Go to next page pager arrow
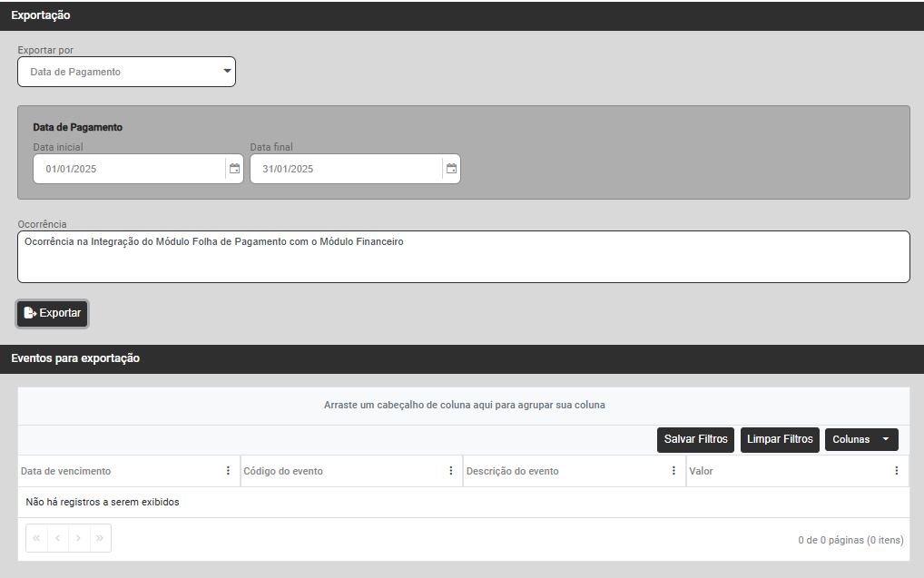Screen dimensions: 924x578 coord(78,538)
